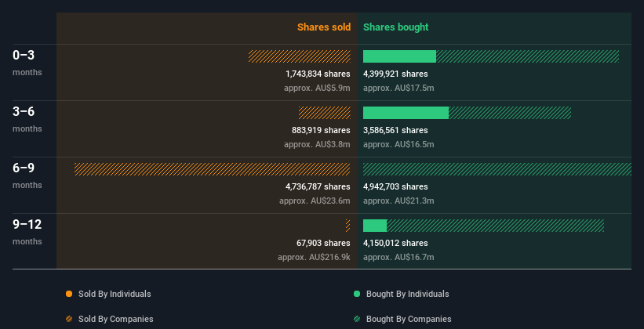Click the hatched green bought bar for 6–9 months

497,169
